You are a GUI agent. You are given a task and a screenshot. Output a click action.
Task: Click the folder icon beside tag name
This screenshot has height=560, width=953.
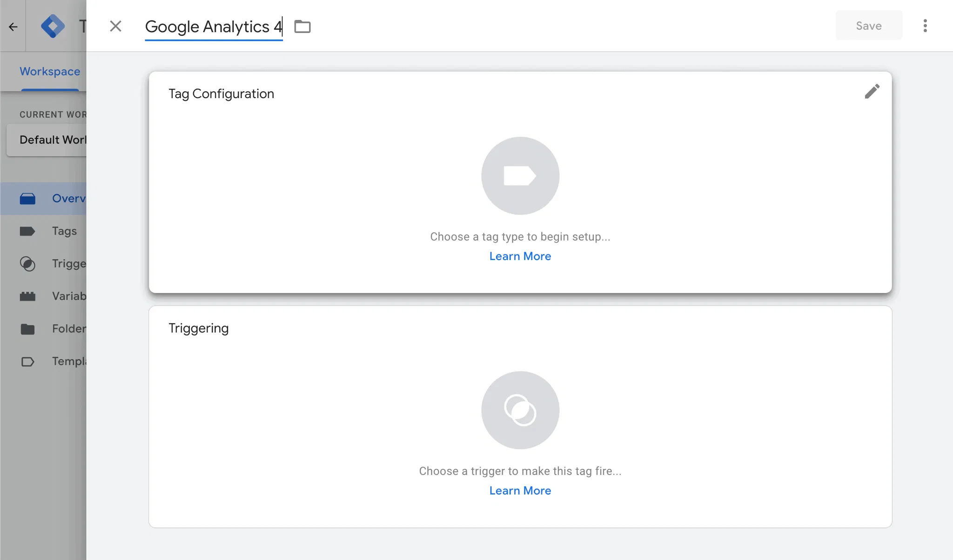tap(302, 27)
